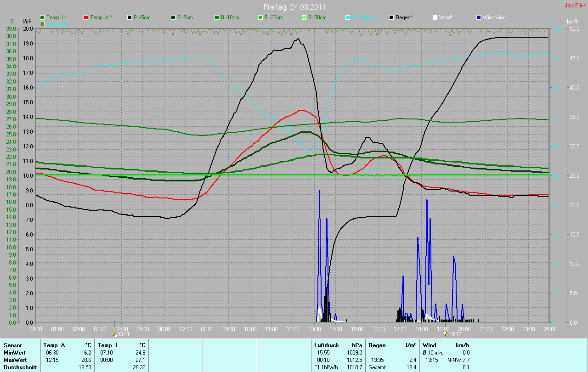Click the Jarz Erich label
Image resolution: width=588 pixels, height=372 pixels.
coord(575,6)
